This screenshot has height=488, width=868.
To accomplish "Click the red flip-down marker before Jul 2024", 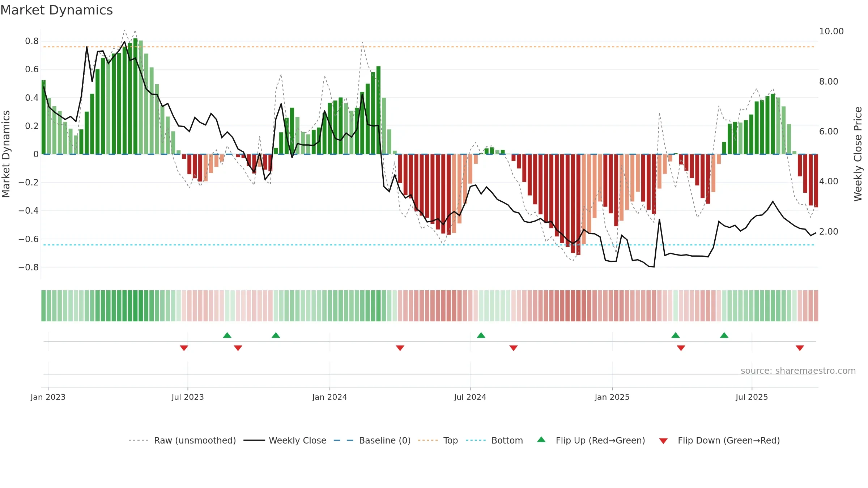I will [400, 348].
